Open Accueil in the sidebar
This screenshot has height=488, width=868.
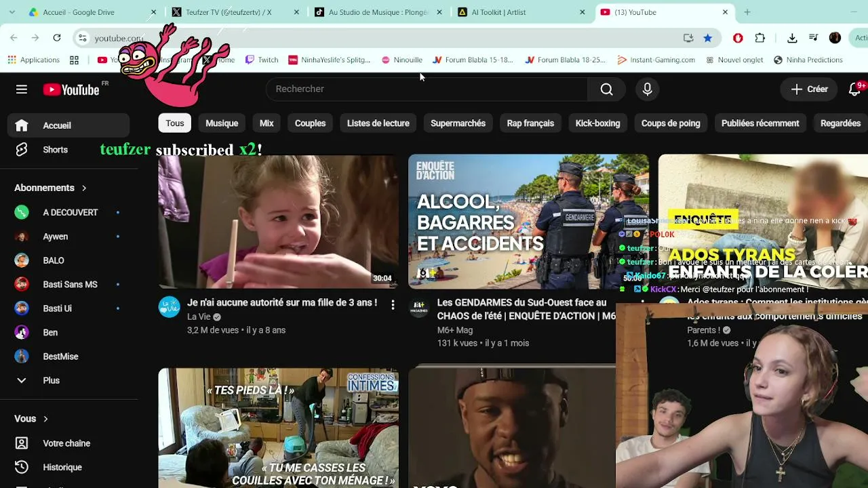click(x=68, y=125)
